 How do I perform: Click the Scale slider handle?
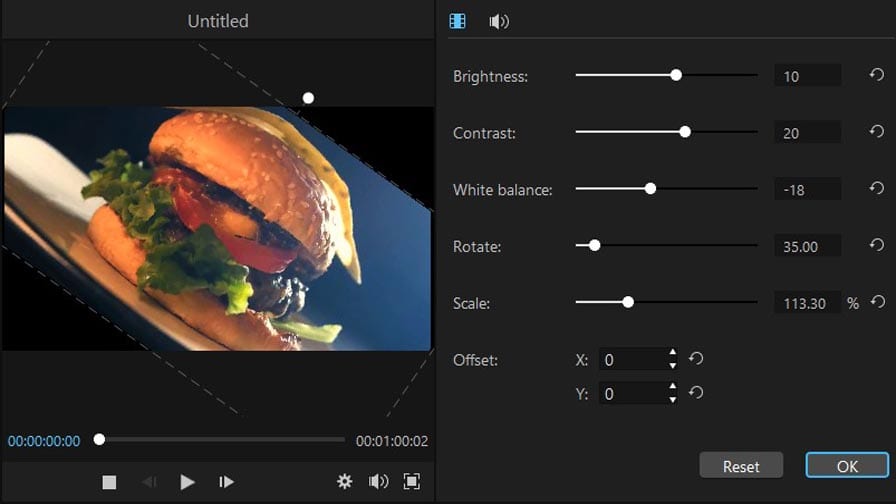coord(628,302)
